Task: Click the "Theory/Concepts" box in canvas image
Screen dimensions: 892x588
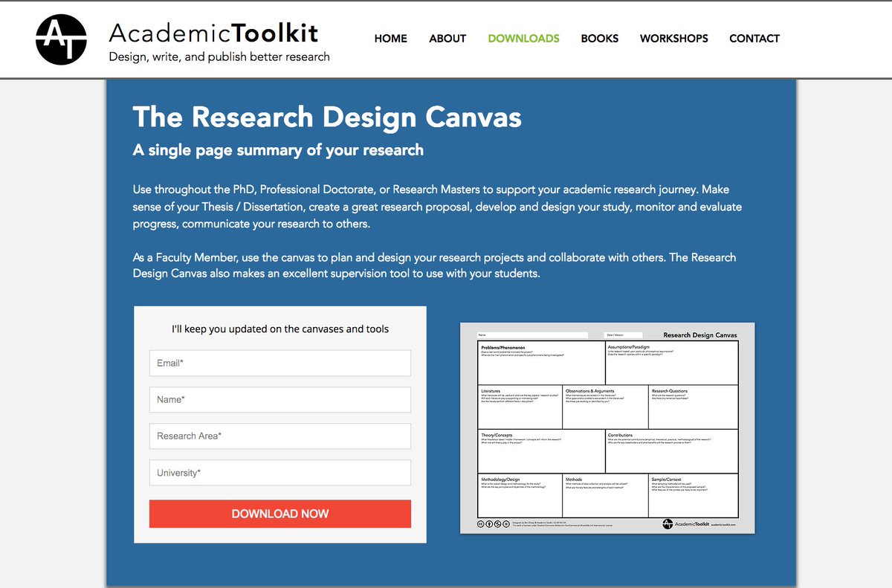Action: click(541, 451)
